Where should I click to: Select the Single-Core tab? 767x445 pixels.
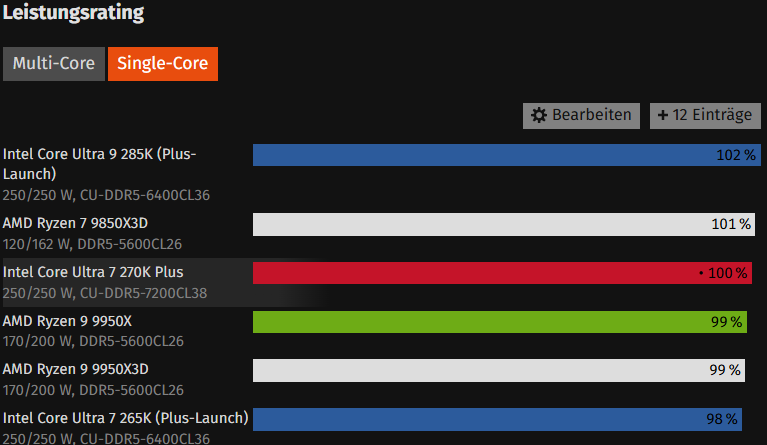(x=163, y=64)
